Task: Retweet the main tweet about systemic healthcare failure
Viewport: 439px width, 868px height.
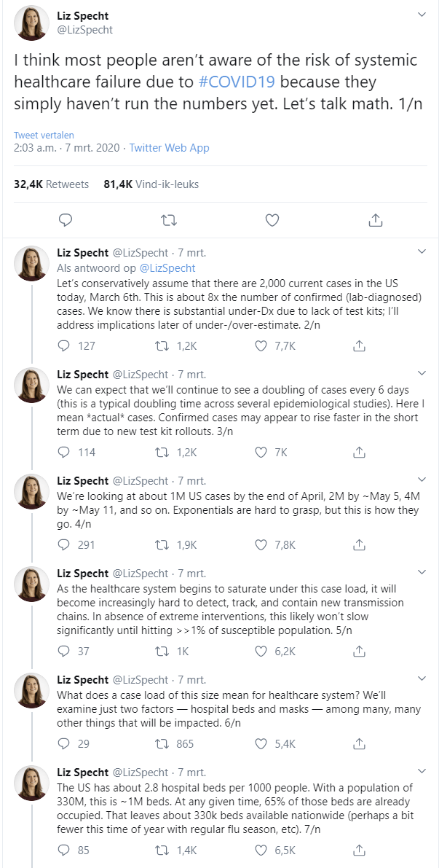Action: point(168,219)
